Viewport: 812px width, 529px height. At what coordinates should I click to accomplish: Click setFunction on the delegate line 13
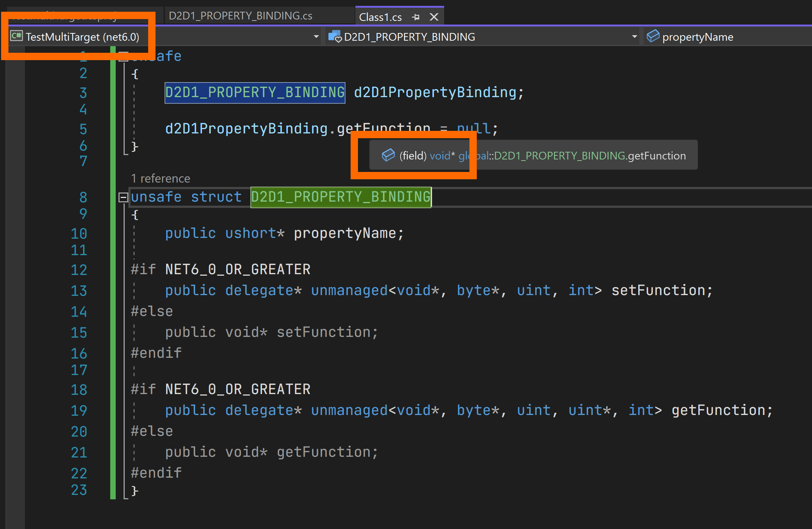658,291
